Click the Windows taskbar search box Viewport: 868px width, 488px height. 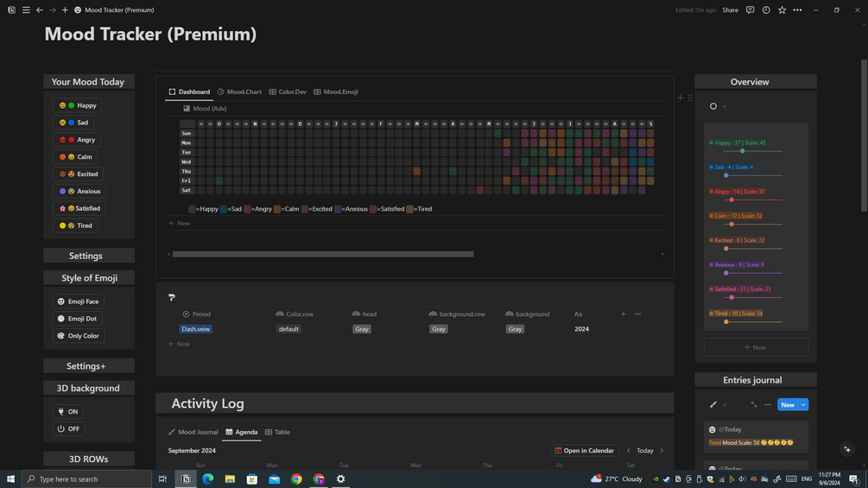86,478
